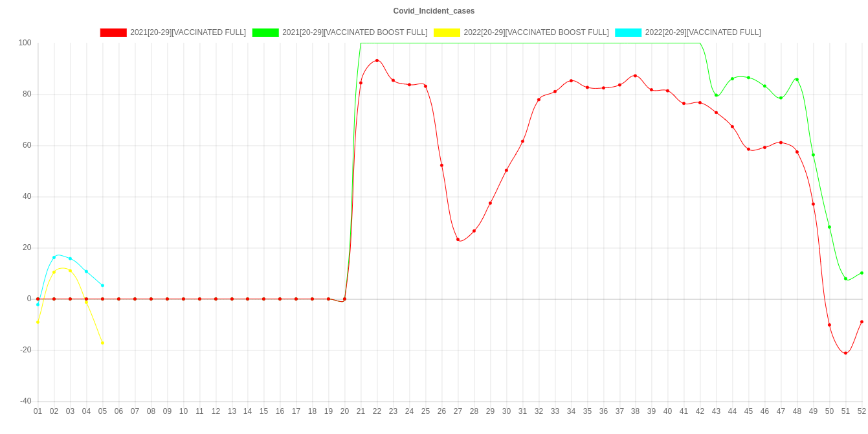Click red line's lowest point at week 51
The height and width of the screenshot is (434, 868).
(x=845, y=353)
